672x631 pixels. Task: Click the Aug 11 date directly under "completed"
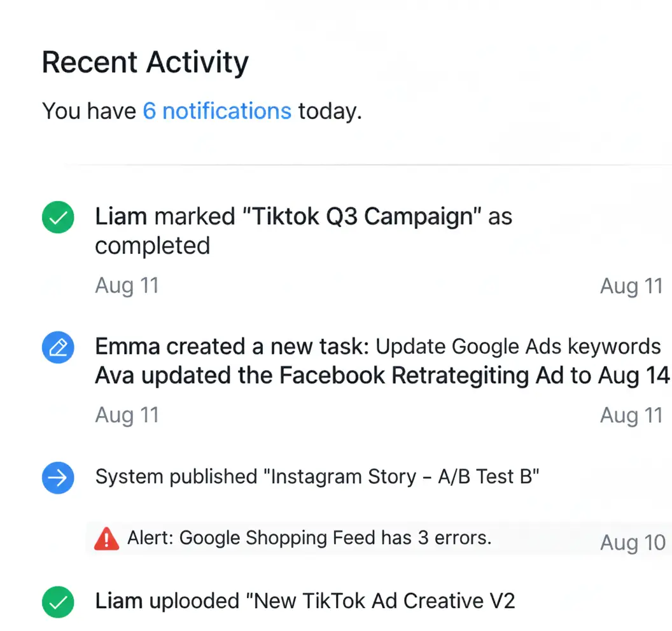point(127,286)
